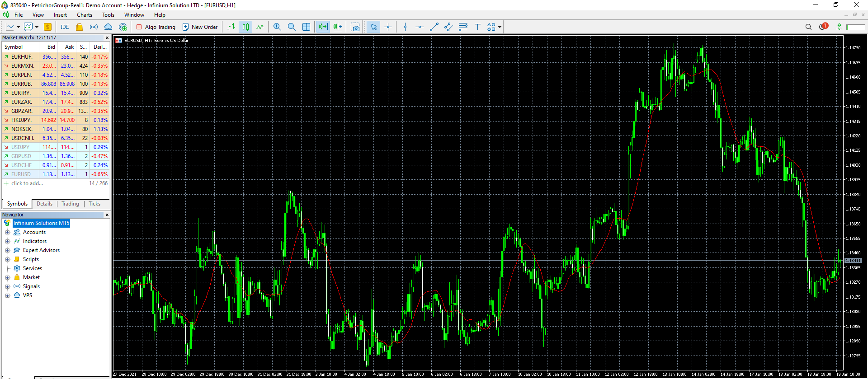Click the toolbar icon right of VPS cloud
The height and width of the screenshot is (379, 868).
[x=123, y=27]
